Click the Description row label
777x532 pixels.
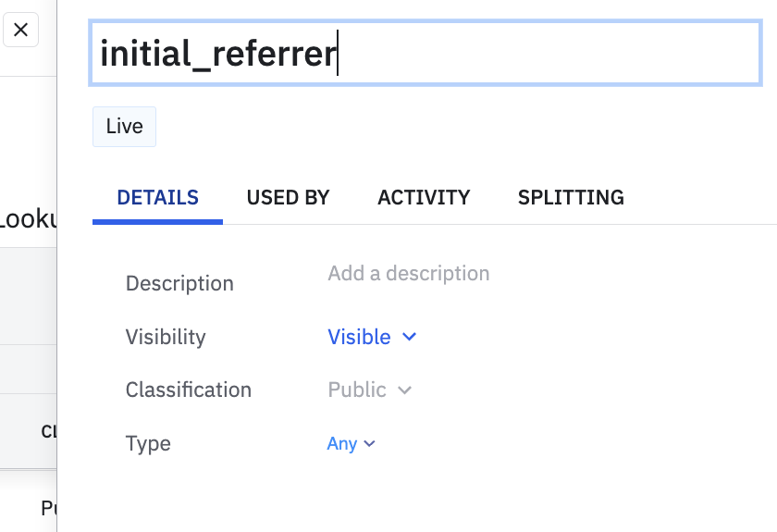(179, 283)
